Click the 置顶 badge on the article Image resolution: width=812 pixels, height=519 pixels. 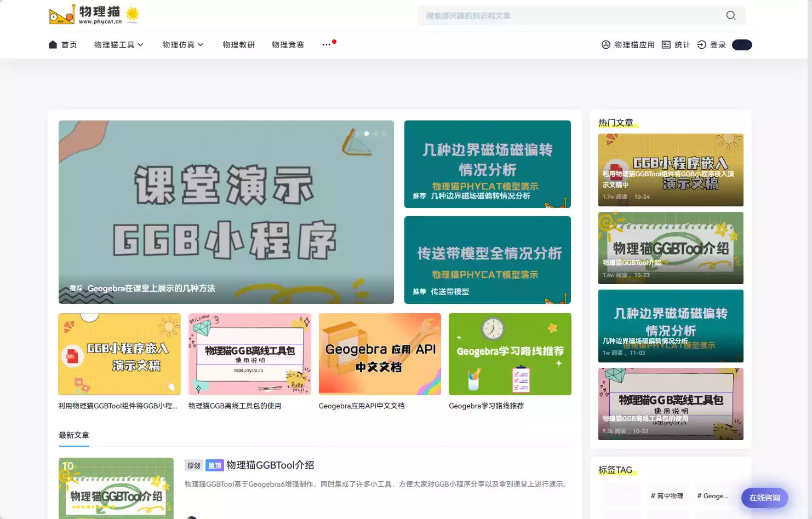point(215,466)
